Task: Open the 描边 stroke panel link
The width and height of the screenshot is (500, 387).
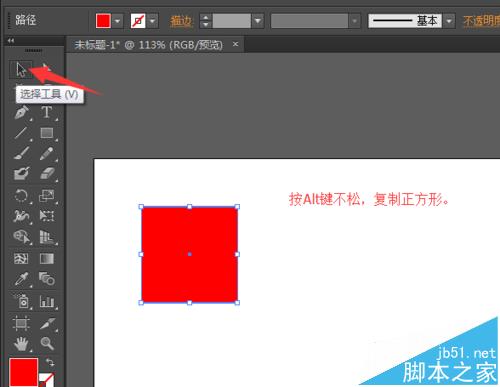Action: pos(181,21)
